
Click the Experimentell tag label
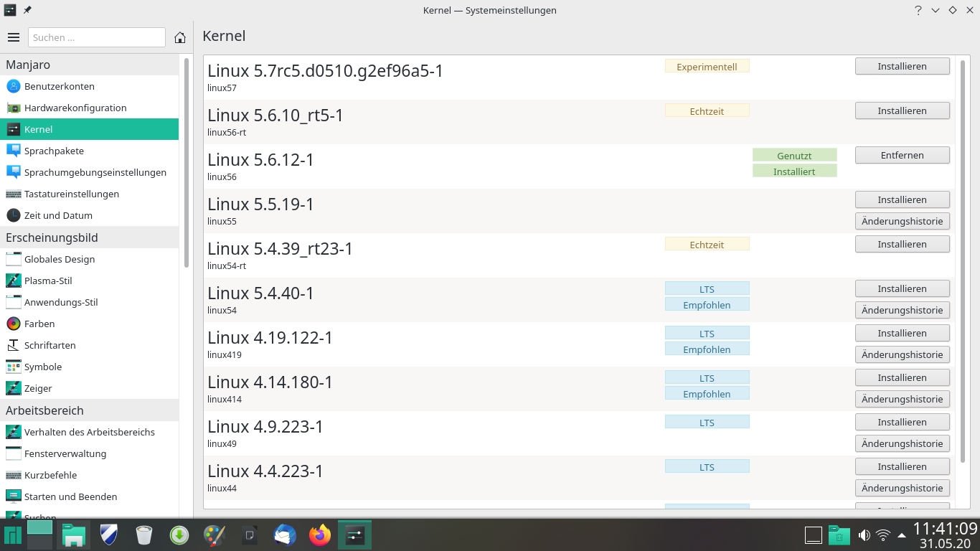click(707, 66)
